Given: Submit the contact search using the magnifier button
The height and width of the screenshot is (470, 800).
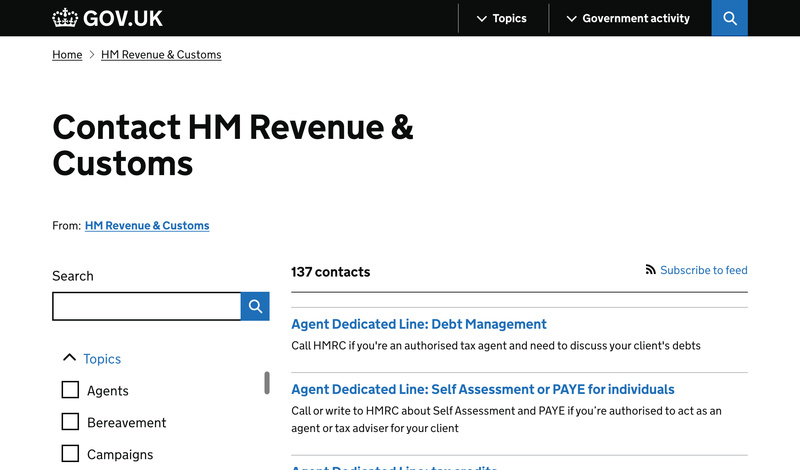Looking at the screenshot, I should (x=255, y=306).
